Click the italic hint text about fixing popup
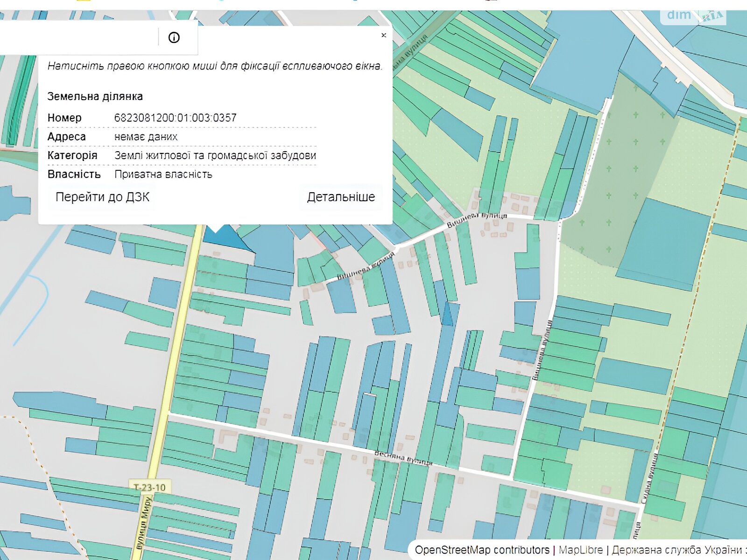 pyautogui.click(x=215, y=66)
